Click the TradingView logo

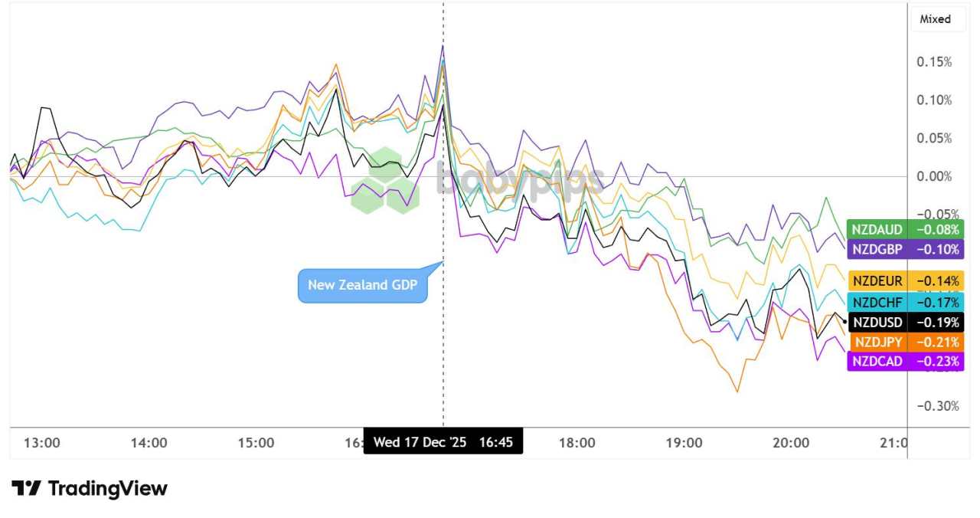tap(89, 488)
